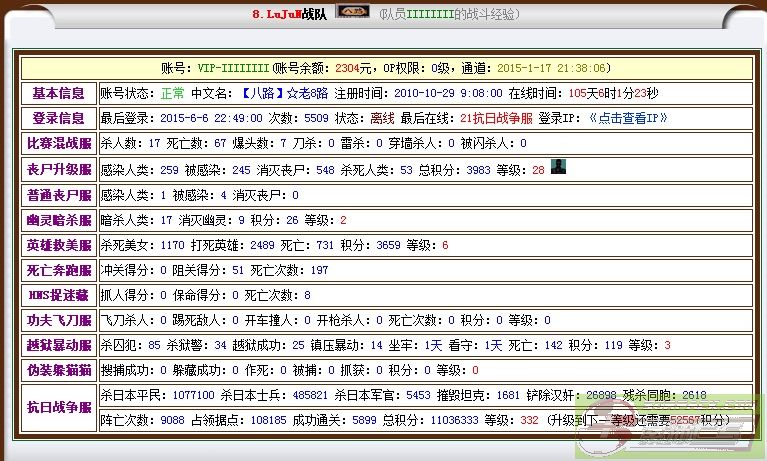Screen dimensions: 767x461
Task: Select the 功夫飞刀服 server row
Action: coord(58,320)
